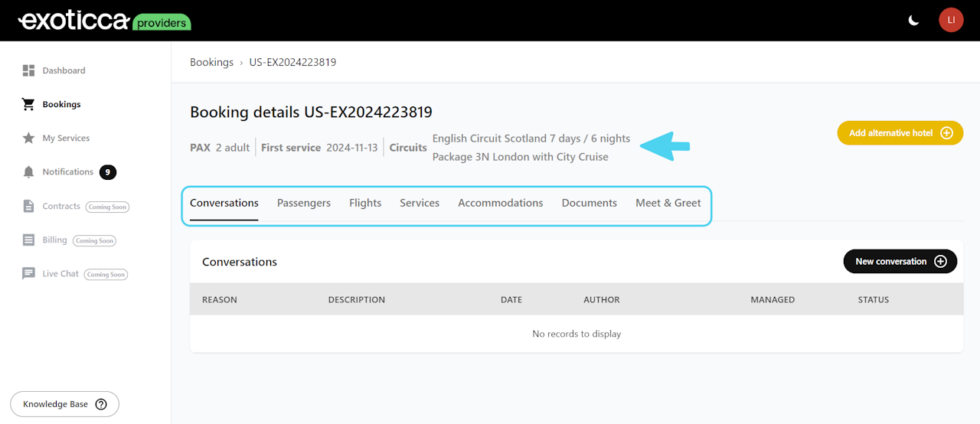Switch to the Passengers tab
The image size is (980, 424).
(x=304, y=203)
